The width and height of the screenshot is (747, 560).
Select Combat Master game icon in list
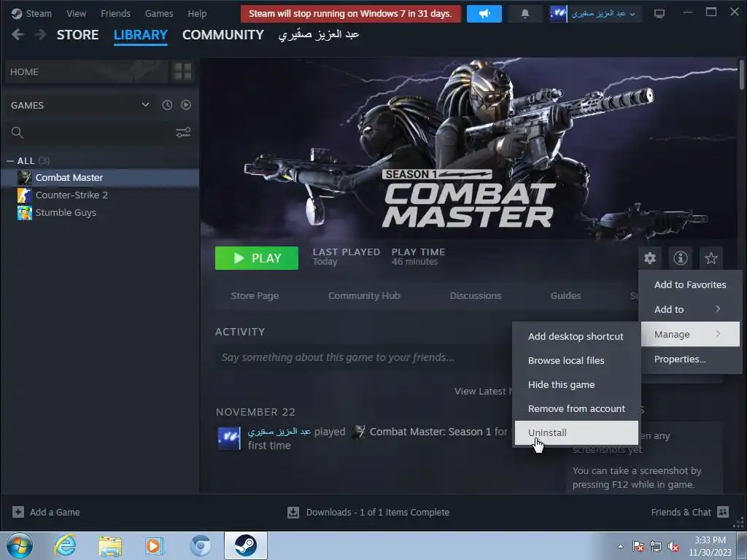[x=24, y=178]
